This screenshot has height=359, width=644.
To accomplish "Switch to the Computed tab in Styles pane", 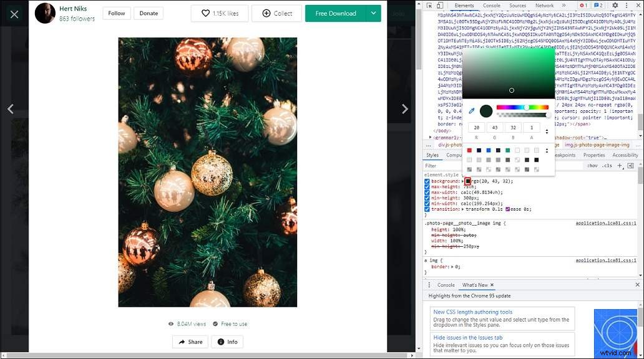I will pos(456,155).
